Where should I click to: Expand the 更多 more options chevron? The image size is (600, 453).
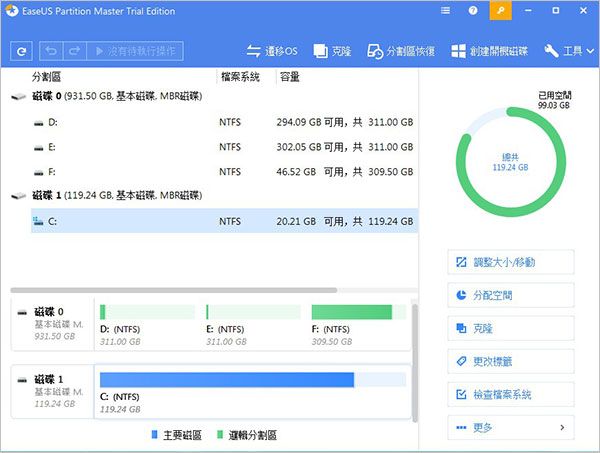tap(562, 427)
